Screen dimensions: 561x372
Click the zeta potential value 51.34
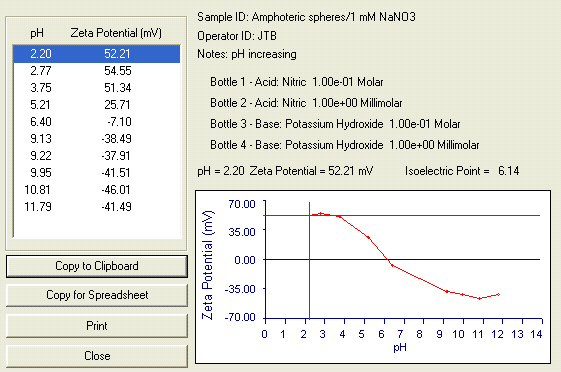tap(118, 88)
